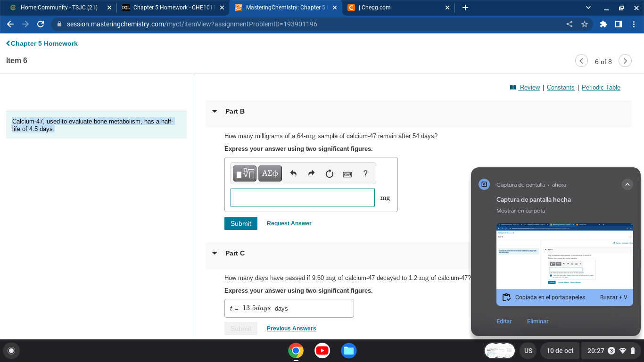
Task: Open help question mark in editor
Action: (365, 173)
